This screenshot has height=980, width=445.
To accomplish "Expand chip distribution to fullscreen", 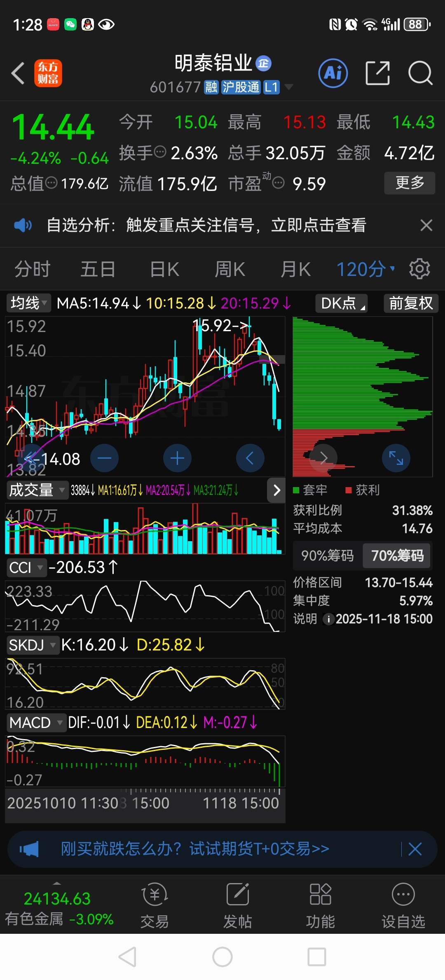I will tap(396, 458).
